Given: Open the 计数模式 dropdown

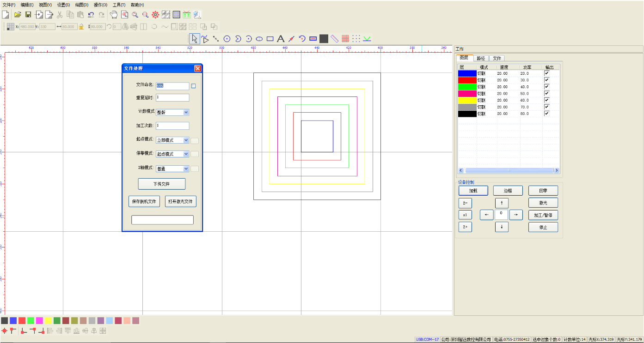Looking at the screenshot, I should 172,112.
